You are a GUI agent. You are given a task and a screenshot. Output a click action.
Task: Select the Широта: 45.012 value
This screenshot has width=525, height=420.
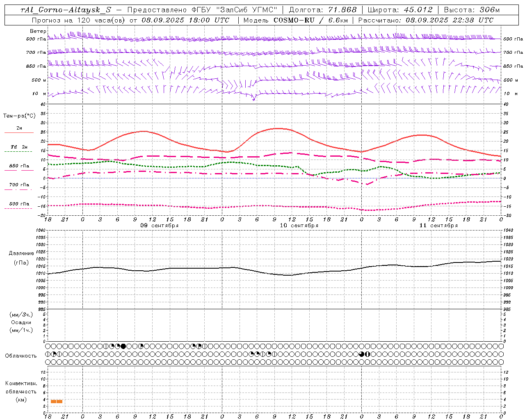tap(400, 10)
